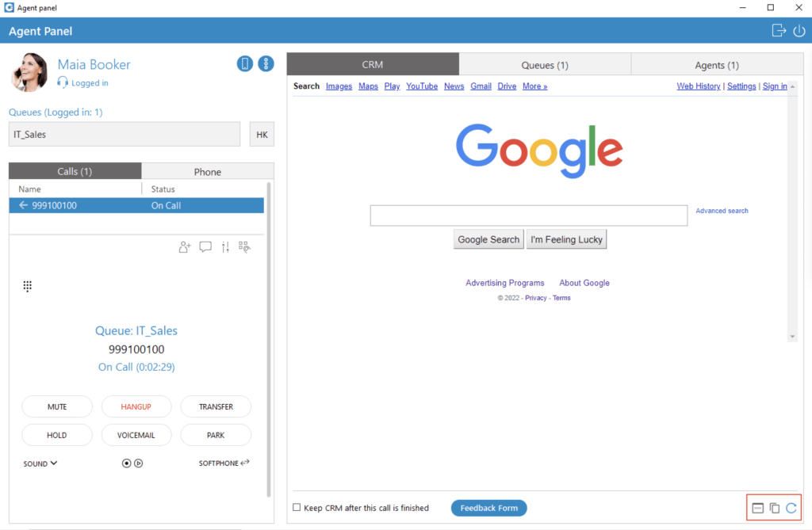Click the PARK button
The image size is (812, 530).
[216, 435]
